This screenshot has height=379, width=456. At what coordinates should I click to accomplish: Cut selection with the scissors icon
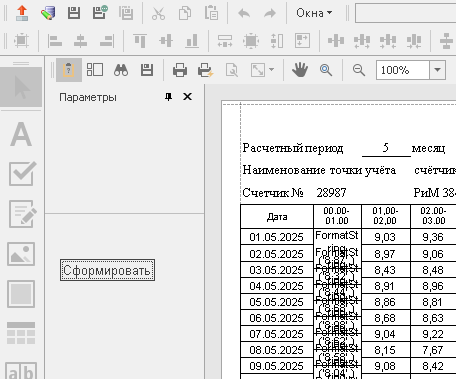tap(158, 13)
